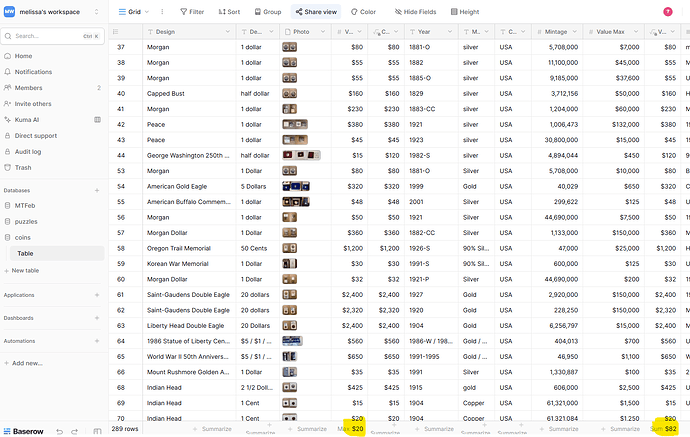
Task: Open the Design column dropdown
Action: pos(228,32)
